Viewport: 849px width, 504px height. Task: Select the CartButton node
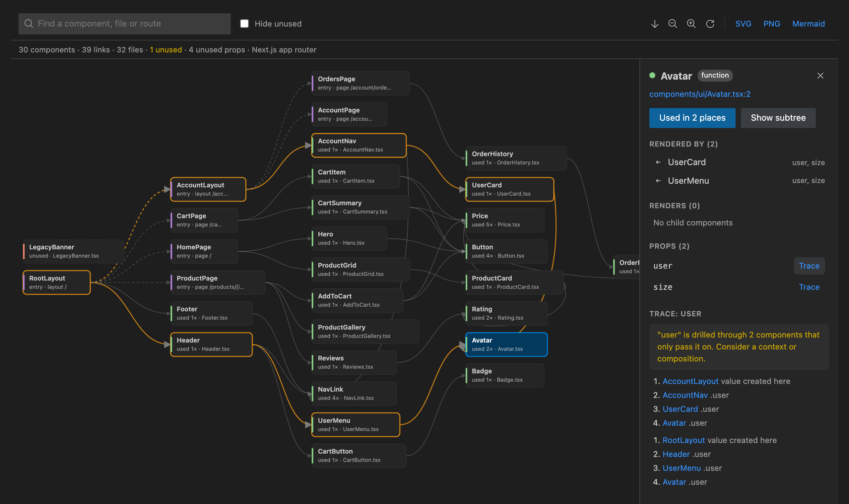click(359, 456)
